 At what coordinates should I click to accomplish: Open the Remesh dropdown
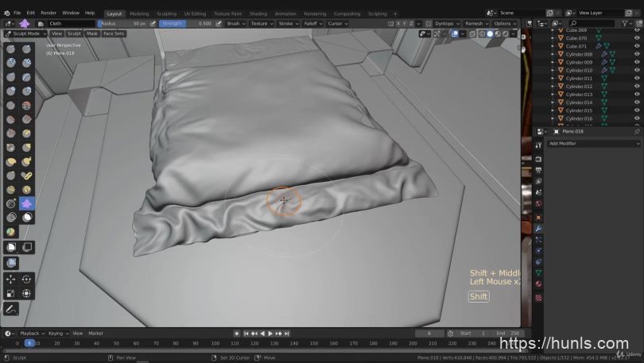(476, 24)
